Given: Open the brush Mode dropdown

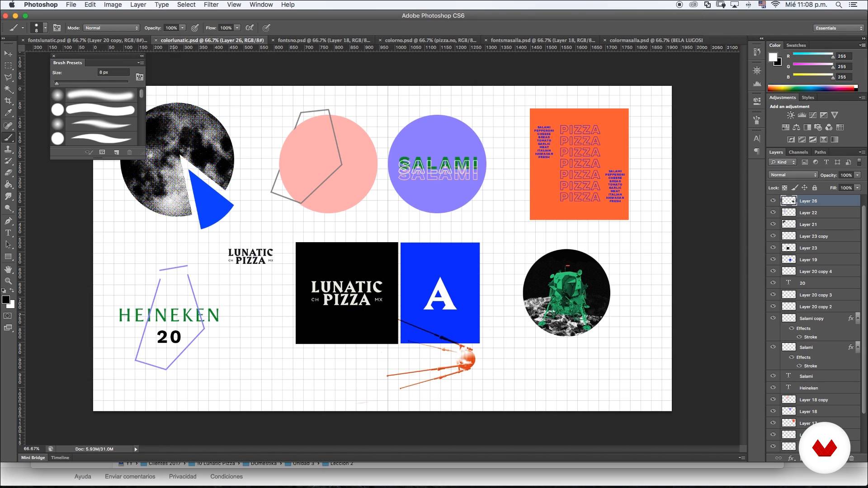Looking at the screenshot, I should pyautogui.click(x=111, y=28).
